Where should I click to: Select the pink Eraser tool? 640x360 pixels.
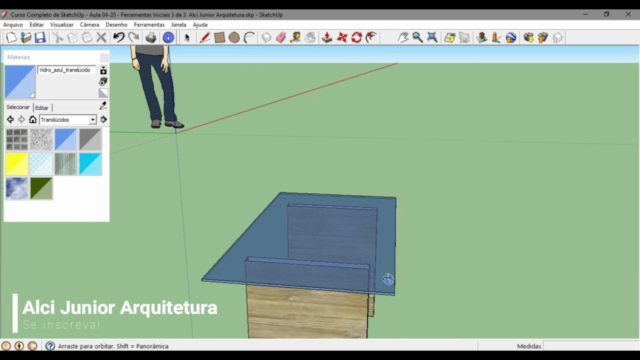[x=281, y=38]
